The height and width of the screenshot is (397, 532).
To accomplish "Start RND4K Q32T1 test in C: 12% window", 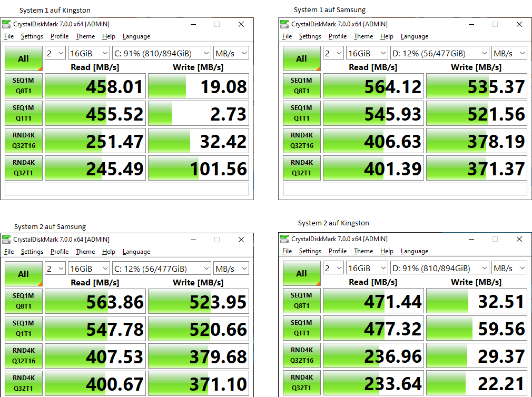I will click(23, 383).
